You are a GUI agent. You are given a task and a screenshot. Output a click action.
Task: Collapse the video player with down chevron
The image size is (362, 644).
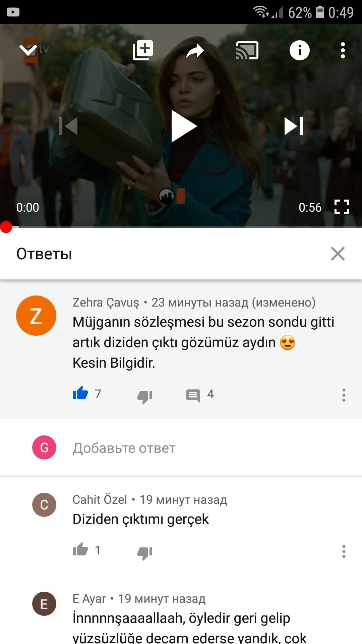pos(28,50)
